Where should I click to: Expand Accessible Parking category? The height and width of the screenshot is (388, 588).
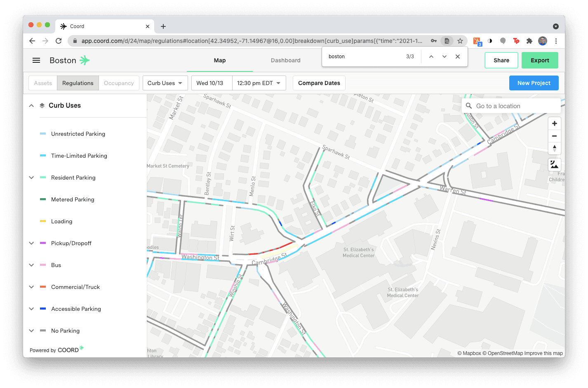pyautogui.click(x=31, y=309)
